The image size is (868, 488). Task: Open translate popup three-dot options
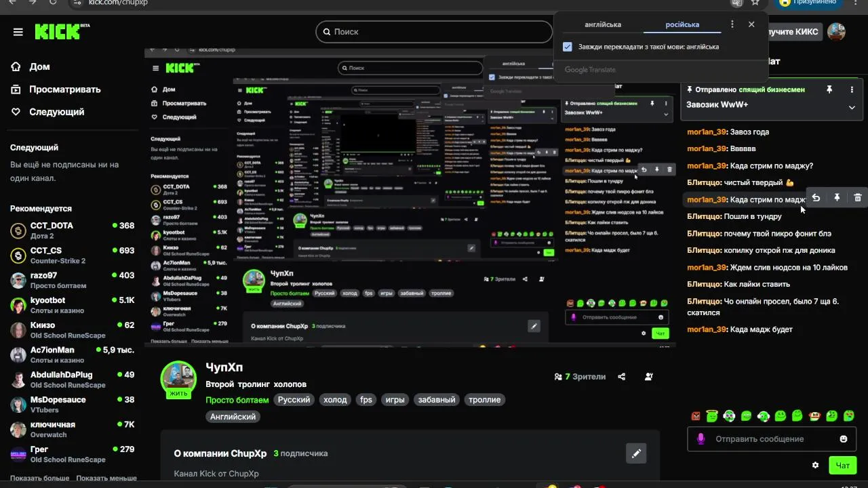pos(732,24)
